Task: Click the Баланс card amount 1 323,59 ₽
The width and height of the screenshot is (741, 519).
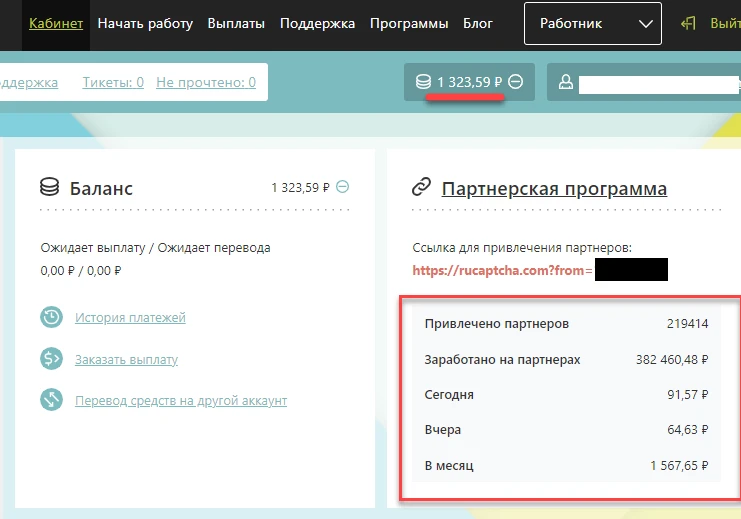Action: [300, 188]
